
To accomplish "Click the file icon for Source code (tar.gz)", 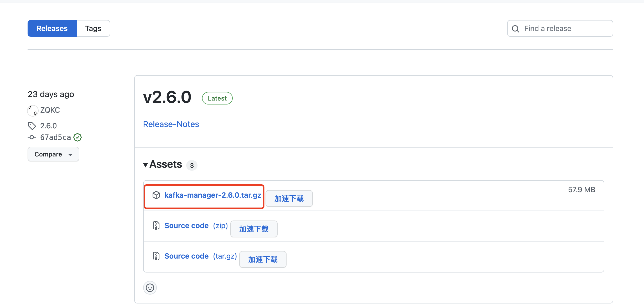I will click(x=156, y=256).
